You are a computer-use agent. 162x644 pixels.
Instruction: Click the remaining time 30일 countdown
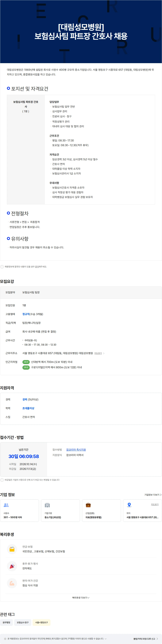24,457
